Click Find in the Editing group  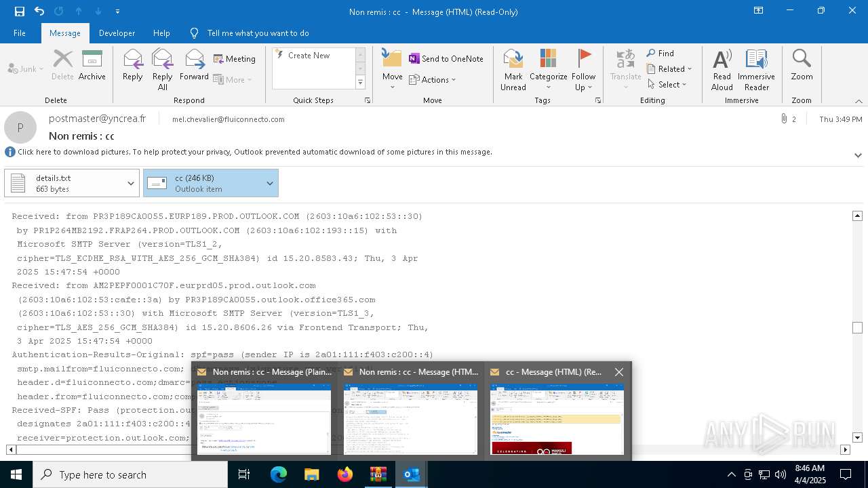tap(660, 54)
